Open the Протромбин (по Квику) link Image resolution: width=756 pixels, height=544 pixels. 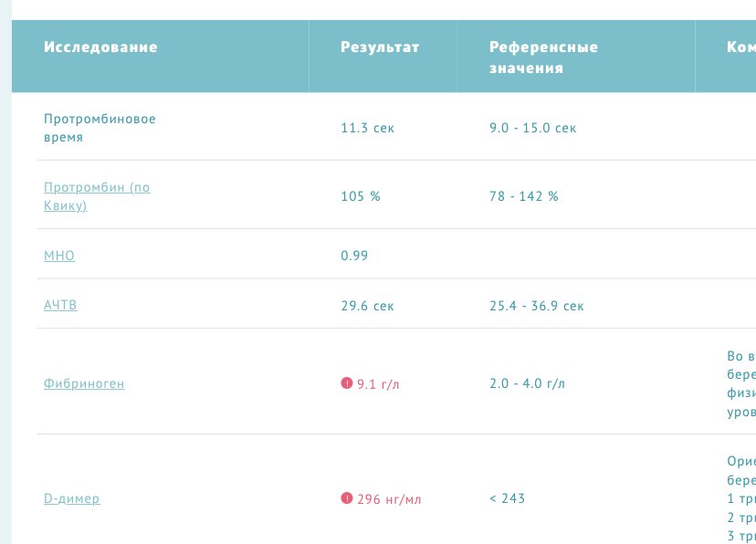(97, 196)
